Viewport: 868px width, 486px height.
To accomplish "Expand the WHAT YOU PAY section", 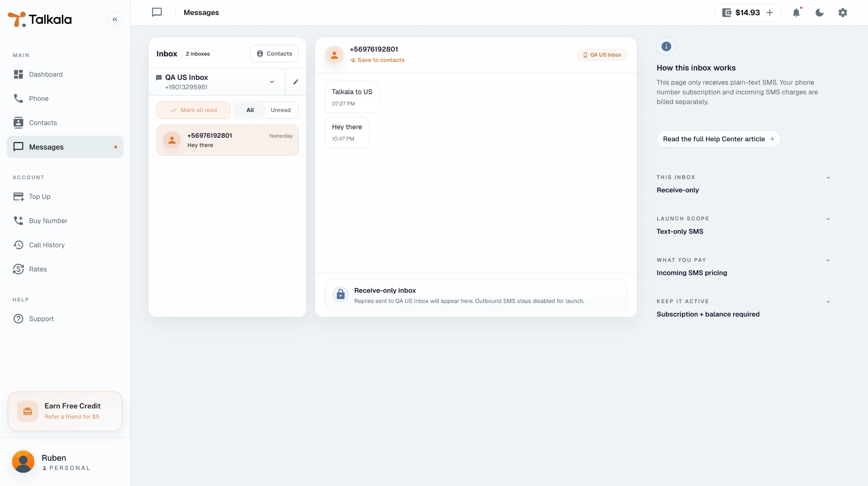I will pos(828,260).
